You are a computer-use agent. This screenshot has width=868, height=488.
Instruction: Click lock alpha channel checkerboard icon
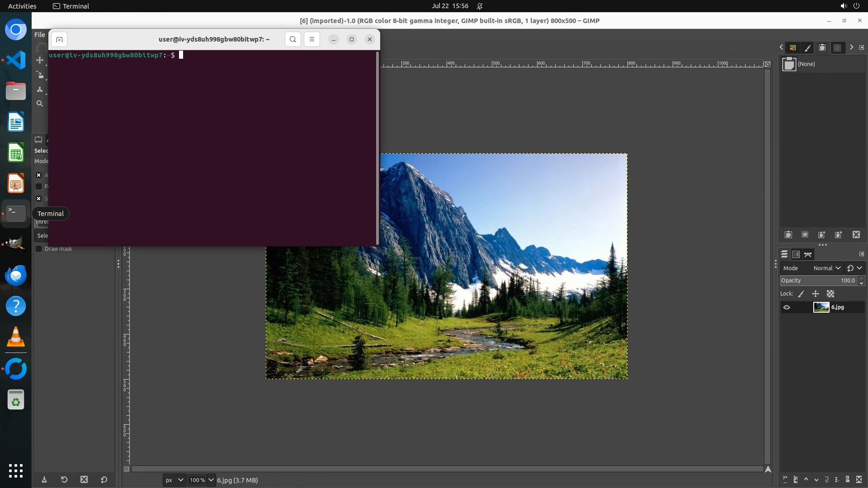click(x=830, y=294)
